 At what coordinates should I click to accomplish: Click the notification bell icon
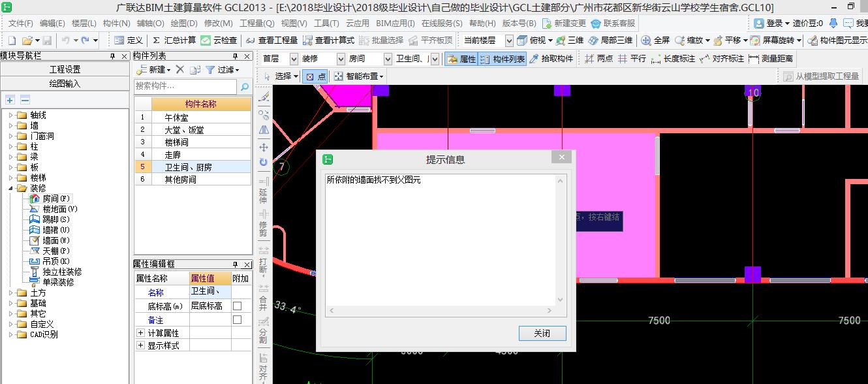tap(833, 23)
